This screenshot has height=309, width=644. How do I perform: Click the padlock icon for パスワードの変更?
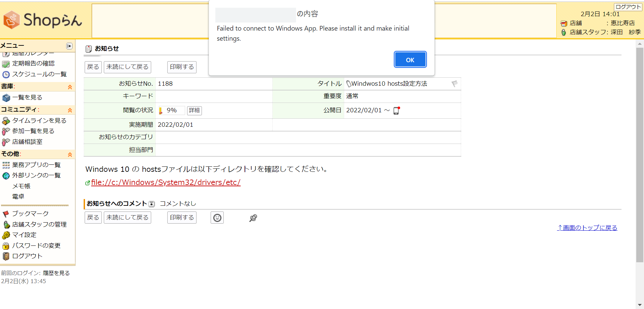tap(5, 245)
